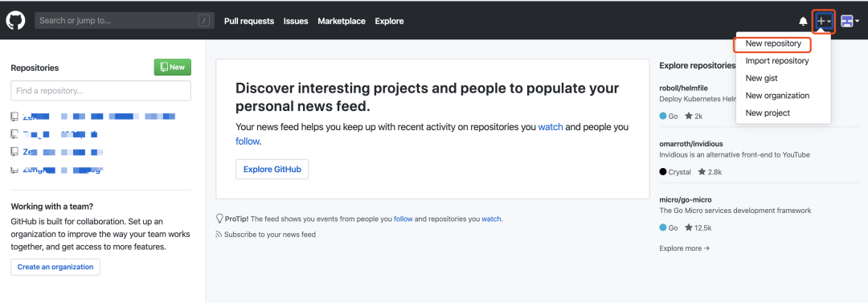
Task: Click the Find a repository field
Action: tap(100, 90)
